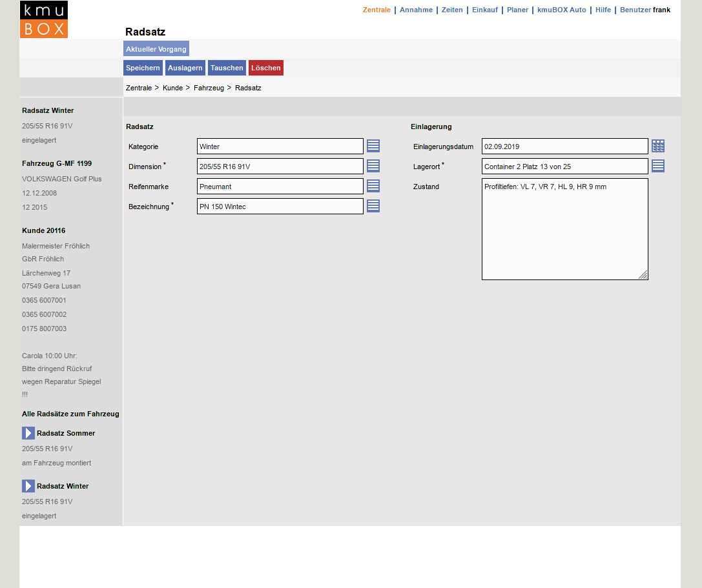Focus the Reifenmarke input field
The image size is (702, 588).
click(280, 187)
